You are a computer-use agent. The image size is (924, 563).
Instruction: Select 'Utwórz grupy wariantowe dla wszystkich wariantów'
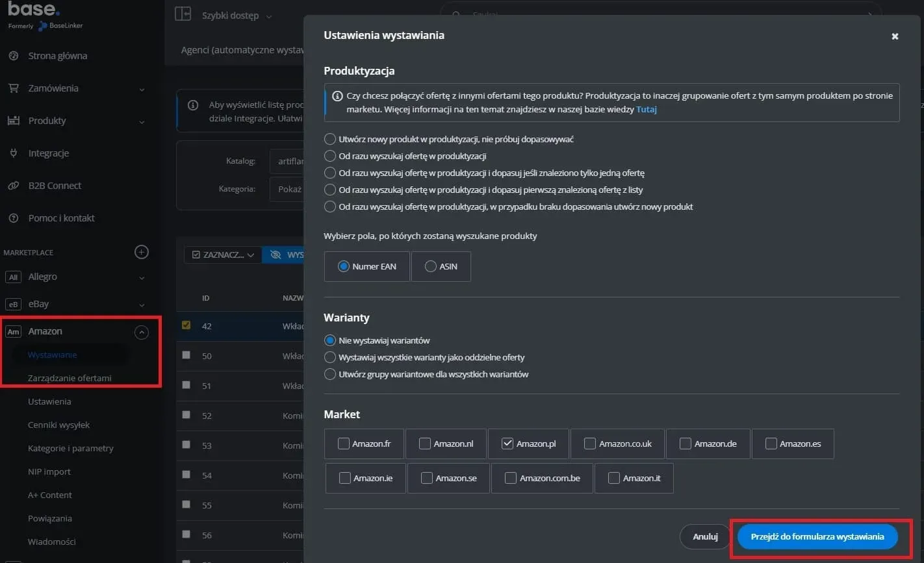330,374
